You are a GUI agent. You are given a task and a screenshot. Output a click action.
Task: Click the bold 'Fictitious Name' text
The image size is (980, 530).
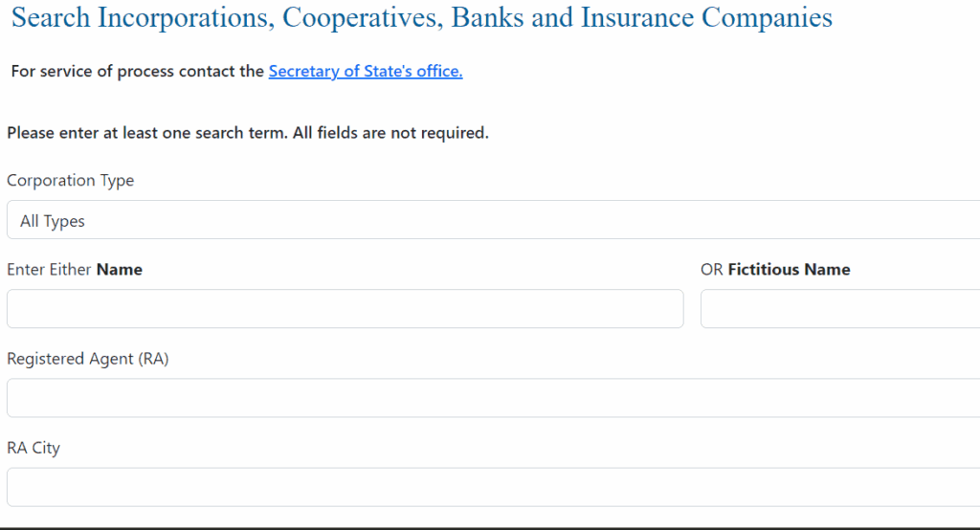click(789, 270)
